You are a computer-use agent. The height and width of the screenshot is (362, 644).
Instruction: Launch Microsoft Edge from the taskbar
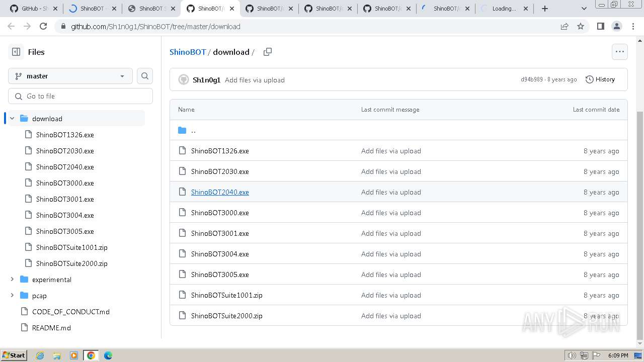[x=108, y=355]
